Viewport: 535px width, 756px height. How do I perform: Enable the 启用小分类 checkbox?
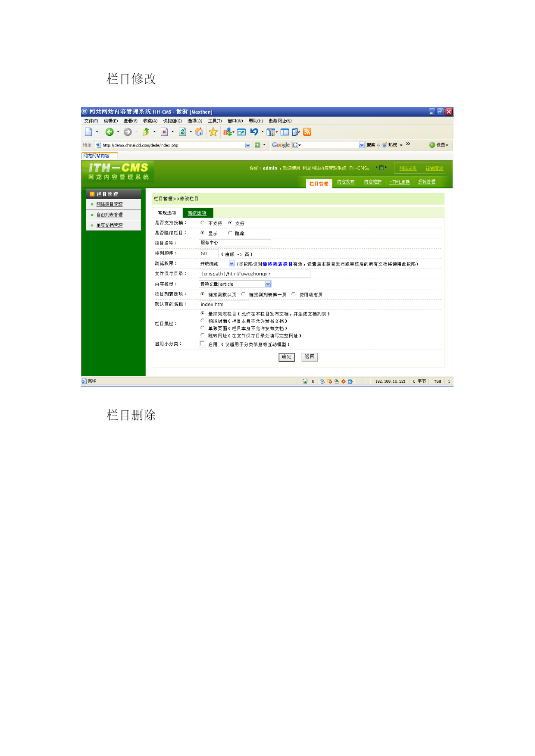(x=202, y=344)
